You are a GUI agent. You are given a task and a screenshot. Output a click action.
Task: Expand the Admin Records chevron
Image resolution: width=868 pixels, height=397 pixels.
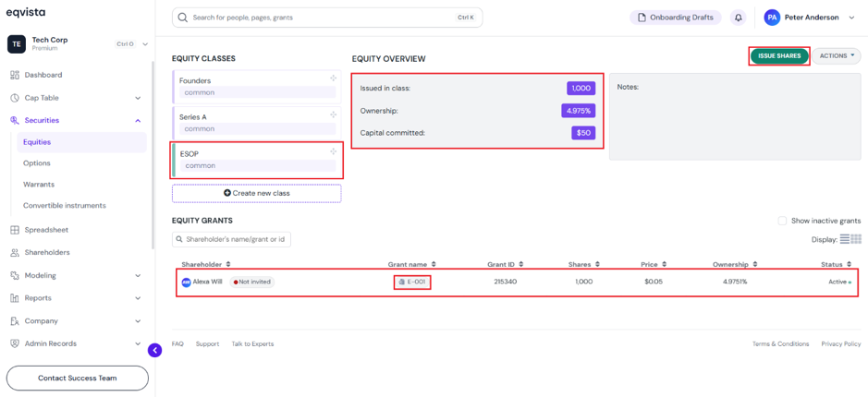pyautogui.click(x=138, y=343)
